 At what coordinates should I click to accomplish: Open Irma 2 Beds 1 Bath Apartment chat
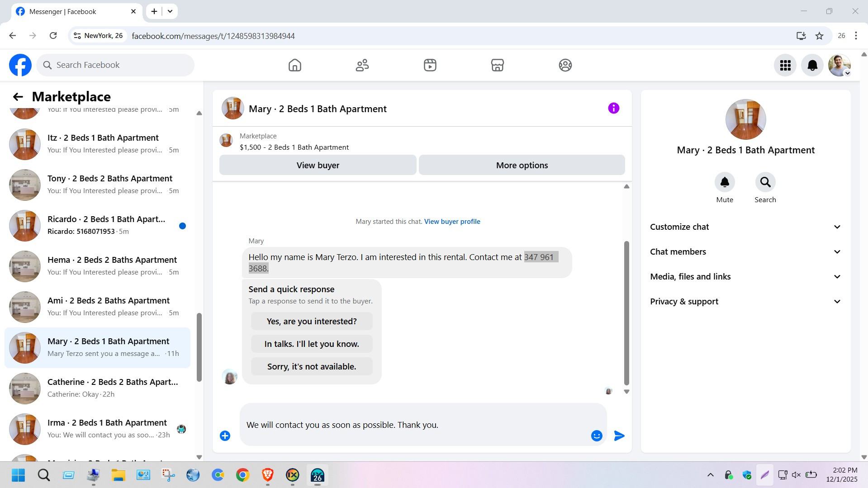point(97,429)
